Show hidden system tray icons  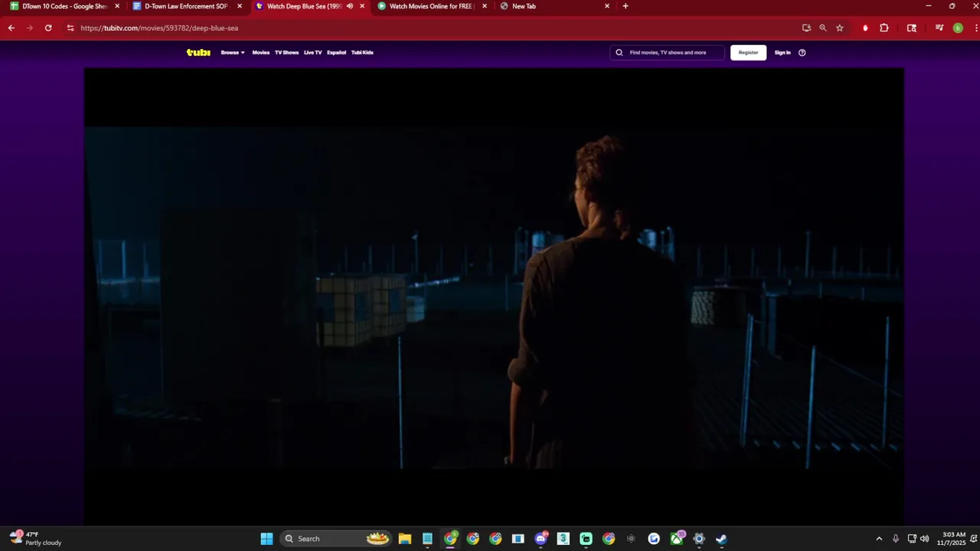(x=879, y=539)
